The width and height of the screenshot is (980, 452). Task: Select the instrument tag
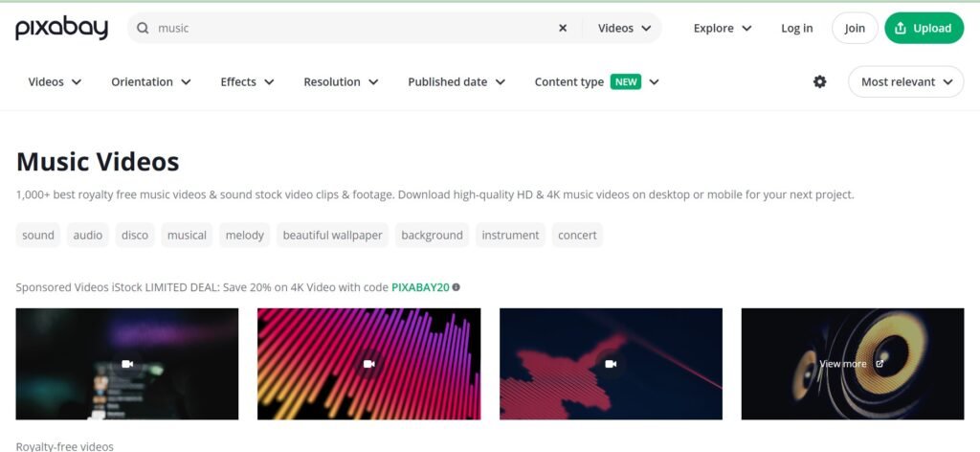point(511,235)
